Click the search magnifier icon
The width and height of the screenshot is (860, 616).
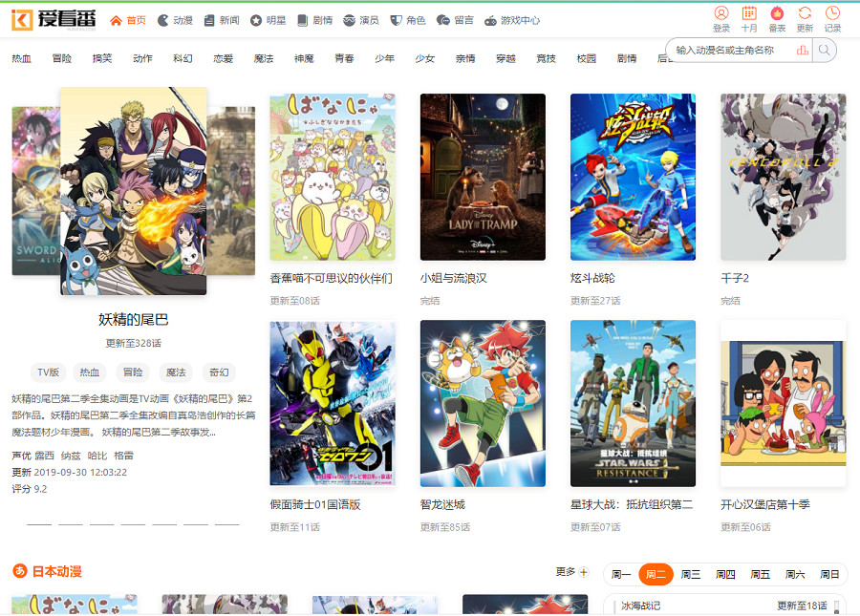(x=824, y=51)
